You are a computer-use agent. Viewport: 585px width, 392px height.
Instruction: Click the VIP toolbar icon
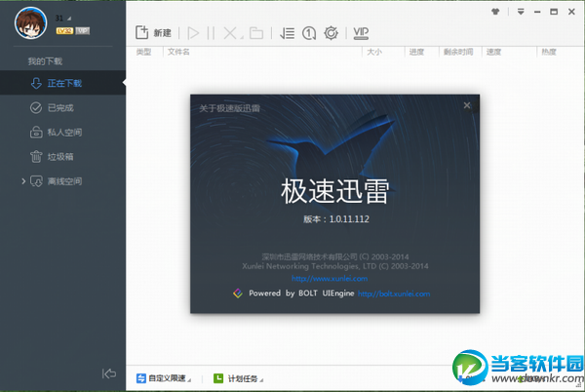[361, 33]
